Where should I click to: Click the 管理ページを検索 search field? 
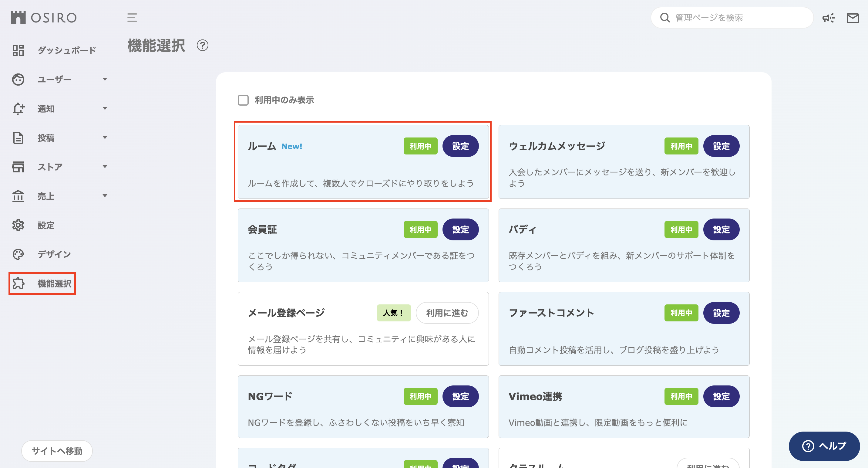pos(732,18)
